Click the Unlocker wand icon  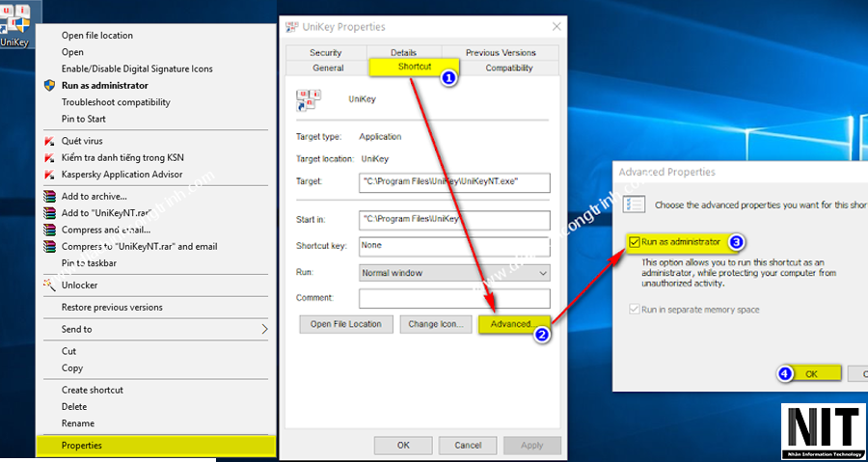(x=50, y=285)
